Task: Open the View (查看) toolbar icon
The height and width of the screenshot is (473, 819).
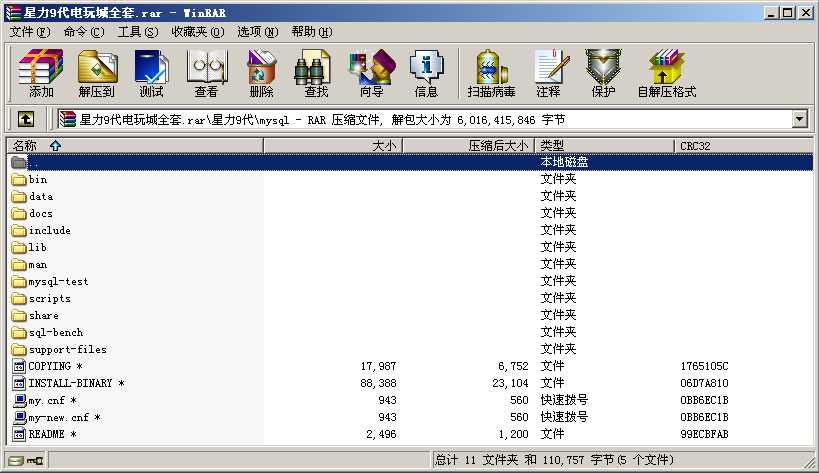Action: click(x=206, y=73)
